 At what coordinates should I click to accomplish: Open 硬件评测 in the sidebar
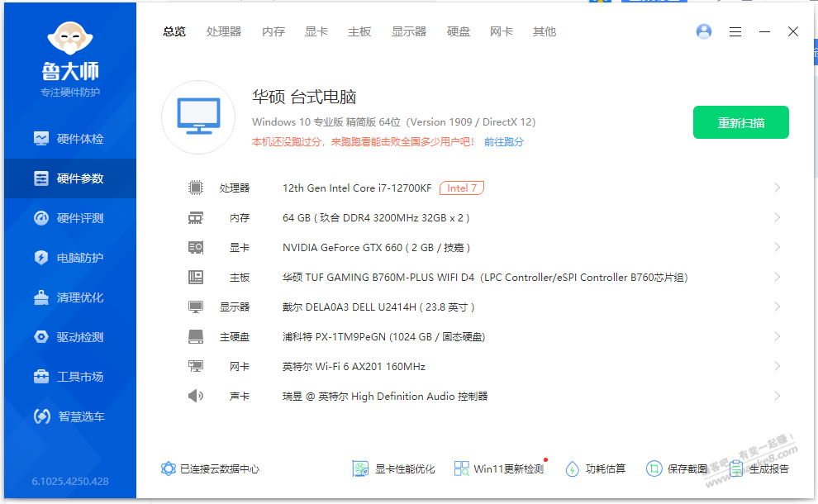point(69,218)
